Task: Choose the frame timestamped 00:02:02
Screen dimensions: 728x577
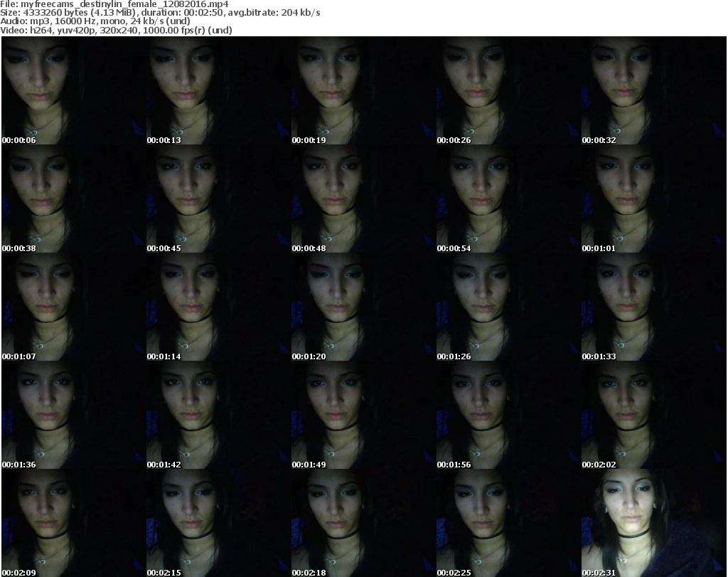Action: click(654, 415)
